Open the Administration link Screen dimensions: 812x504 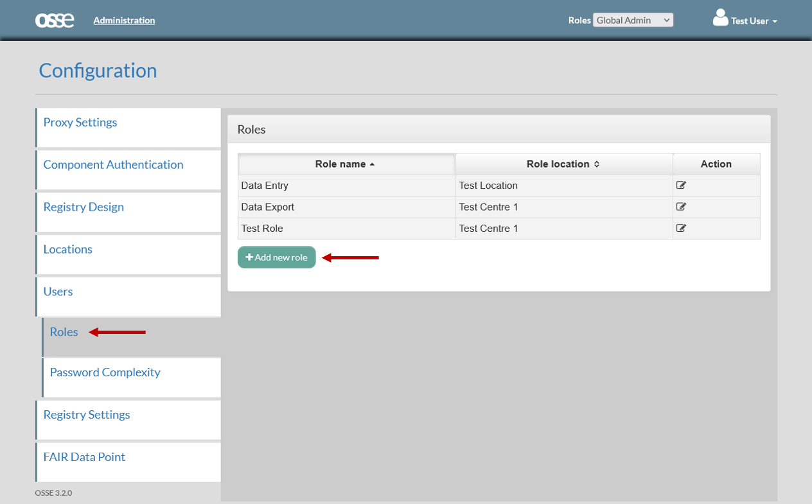click(124, 21)
